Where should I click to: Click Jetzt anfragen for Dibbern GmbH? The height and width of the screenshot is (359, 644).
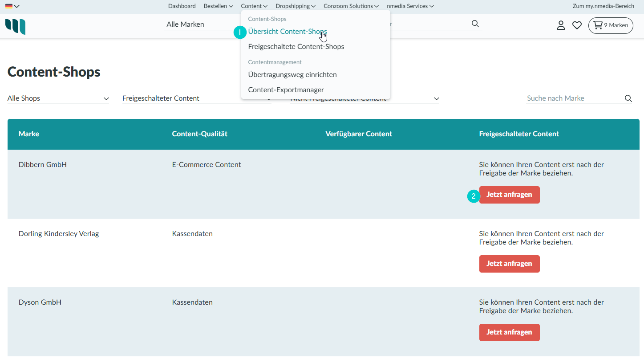[509, 195]
